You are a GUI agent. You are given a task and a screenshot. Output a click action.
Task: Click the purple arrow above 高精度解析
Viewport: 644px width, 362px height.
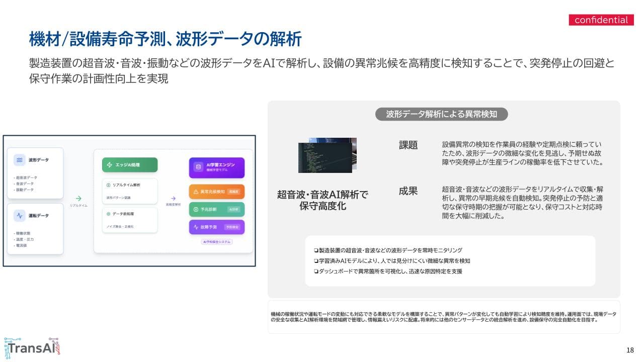click(x=173, y=198)
